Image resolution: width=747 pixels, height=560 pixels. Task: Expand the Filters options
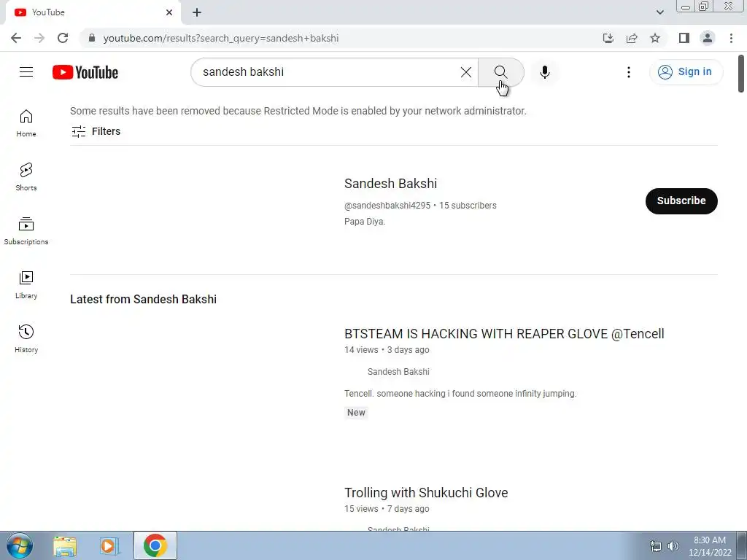pyautogui.click(x=96, y=131)
